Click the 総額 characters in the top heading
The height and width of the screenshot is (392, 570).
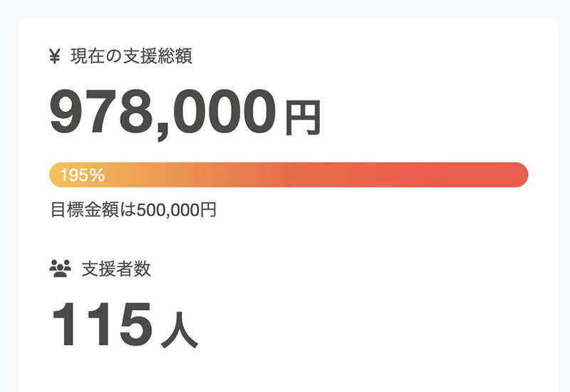178,57
